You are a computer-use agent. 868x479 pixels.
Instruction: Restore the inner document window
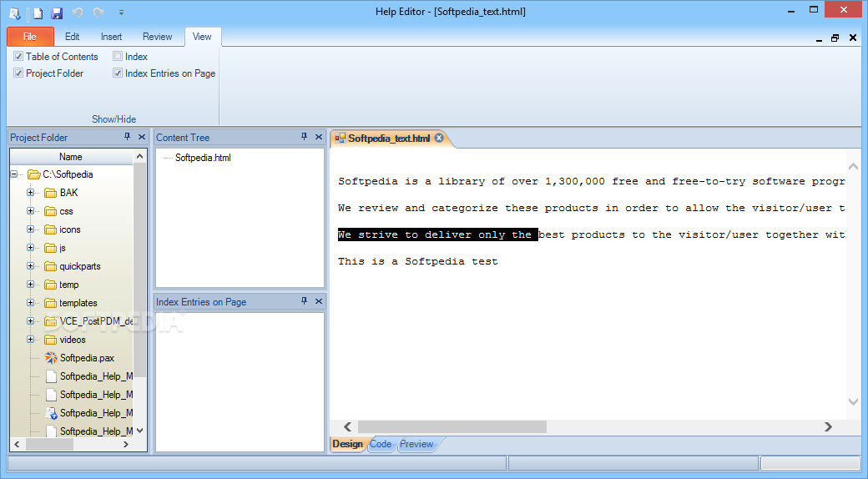click(835, 38)
